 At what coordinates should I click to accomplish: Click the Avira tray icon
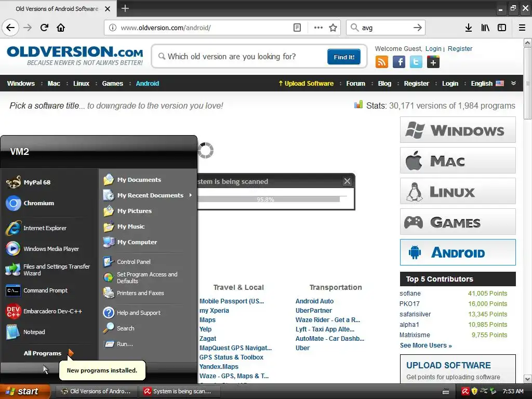pos(465,391)
